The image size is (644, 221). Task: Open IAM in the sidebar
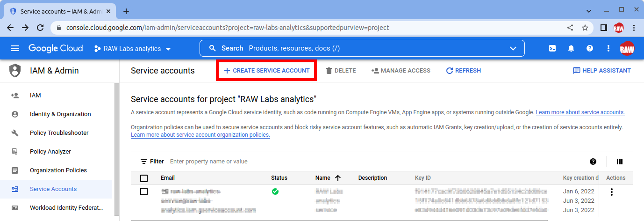56,96
